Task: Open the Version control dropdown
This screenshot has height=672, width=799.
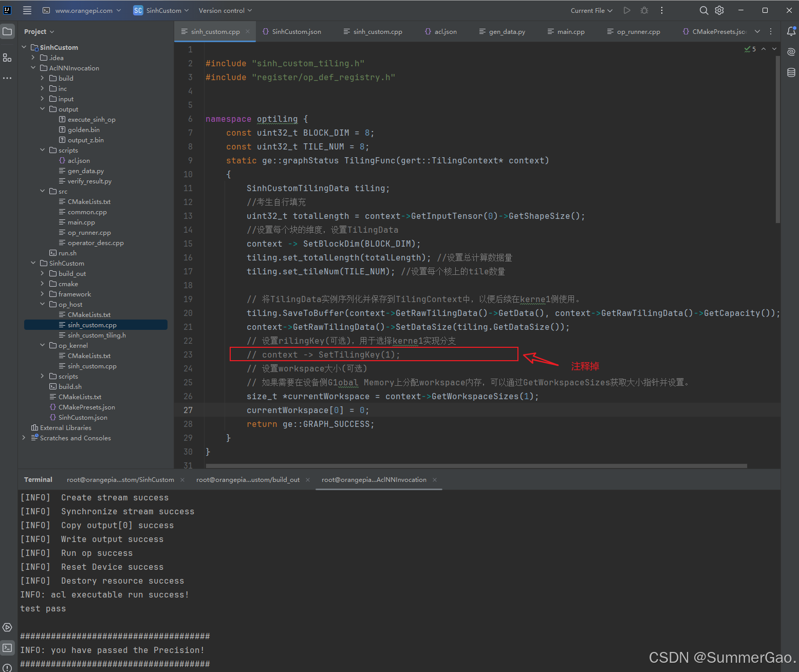Action: point(225,10)
